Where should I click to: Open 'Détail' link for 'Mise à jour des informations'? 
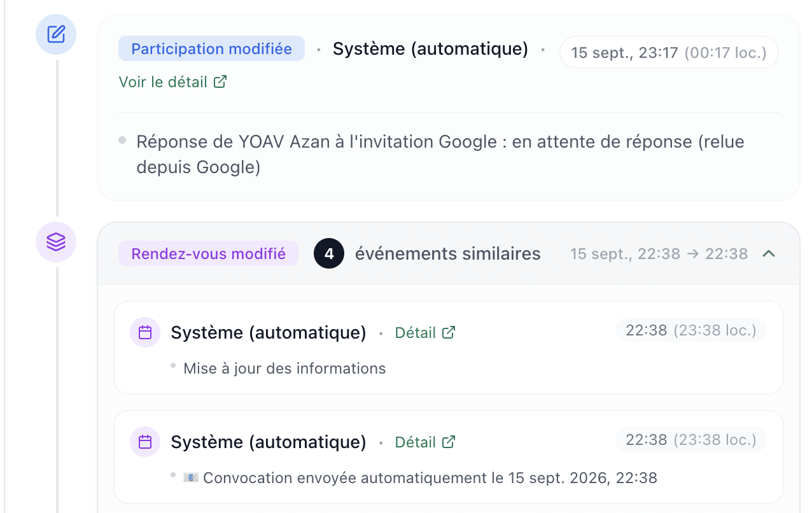click(425, 333)
